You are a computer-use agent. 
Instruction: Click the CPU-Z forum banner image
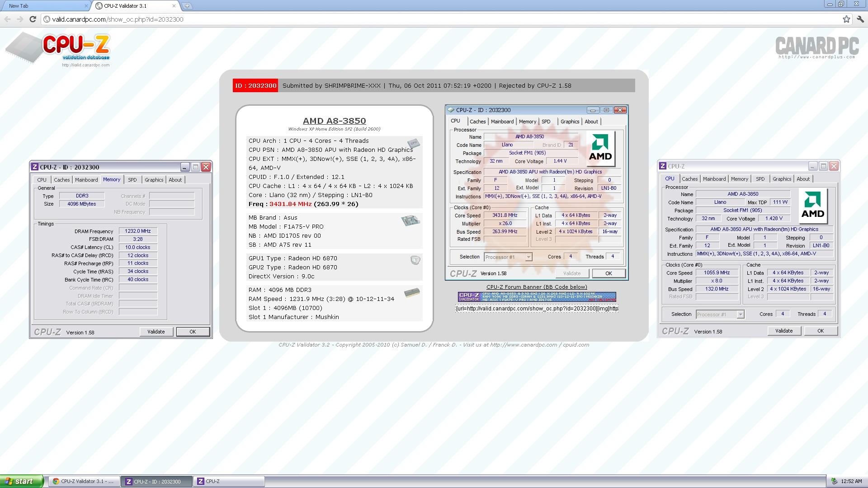[537, 297]
